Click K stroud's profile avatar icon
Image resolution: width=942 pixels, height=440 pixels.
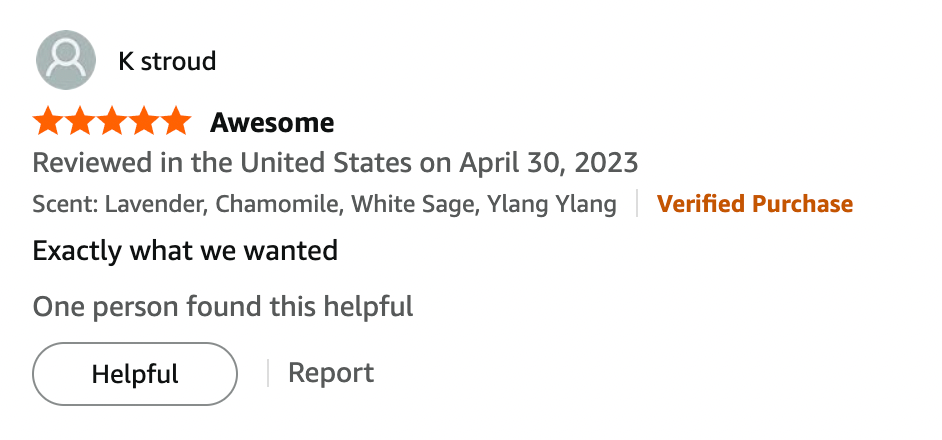click(x=66, y=60)
